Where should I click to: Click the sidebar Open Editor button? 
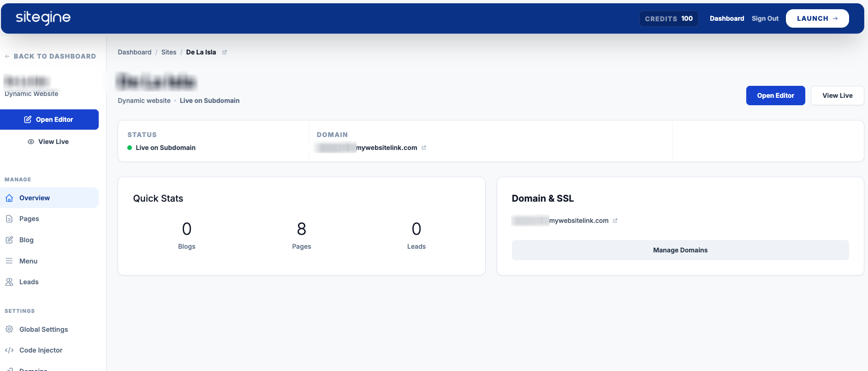(x=49, y=120)
